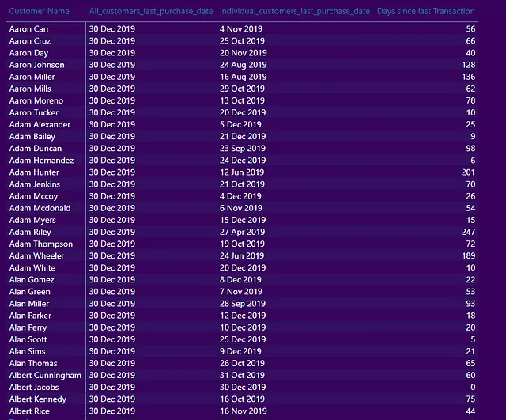Sort by the Customer Name column header
The height and width of the screenshot is (420, 506).
pyautogui.click(x=39, y=11)
